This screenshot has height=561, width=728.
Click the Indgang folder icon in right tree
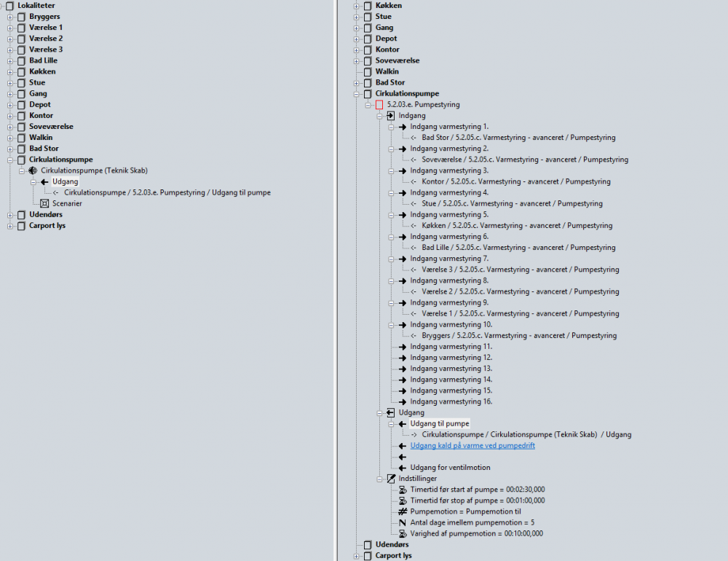391,116
